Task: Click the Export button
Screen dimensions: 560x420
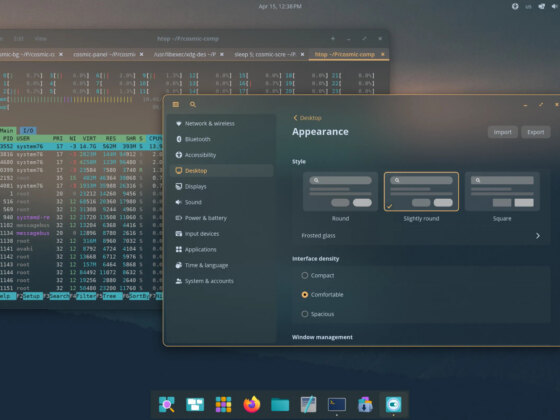Action: point(536,132)
